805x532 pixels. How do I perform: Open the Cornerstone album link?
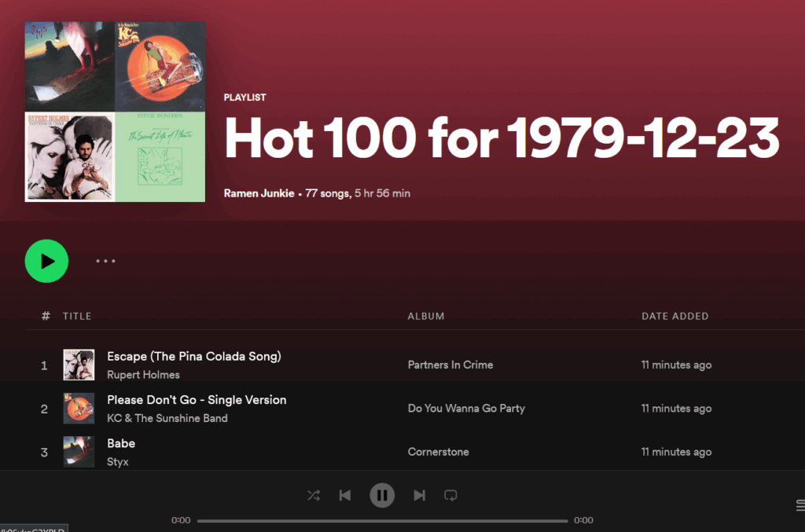438,452
